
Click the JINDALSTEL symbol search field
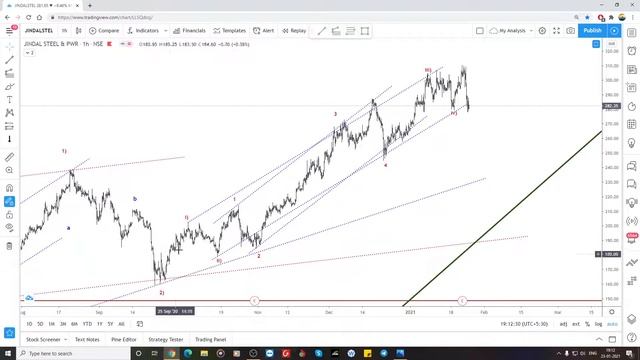pos(39,31)
